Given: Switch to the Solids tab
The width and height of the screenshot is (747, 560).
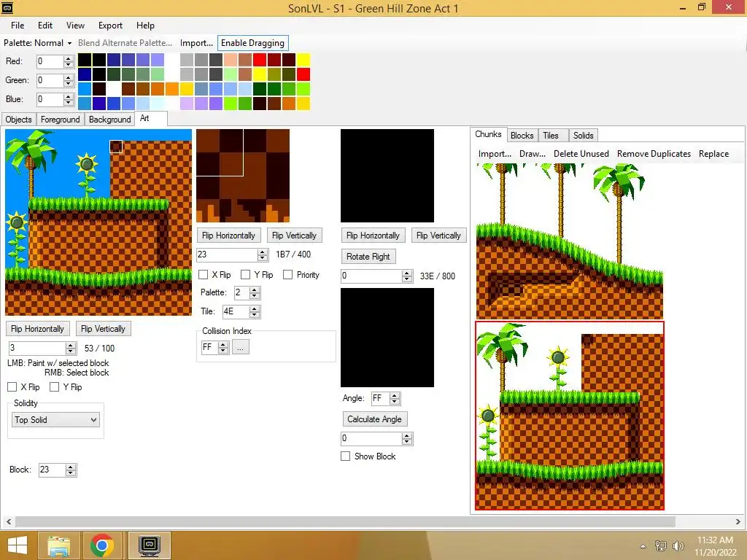Looking at the screenshot, I should tap(583, 136).
